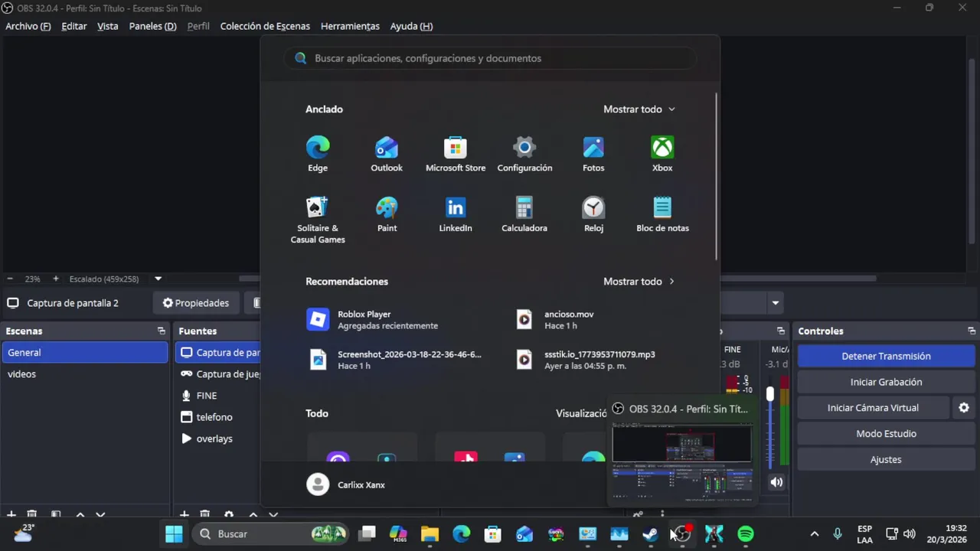
Task: Launch the pinned Xbox app
Action: click(662, 154)
